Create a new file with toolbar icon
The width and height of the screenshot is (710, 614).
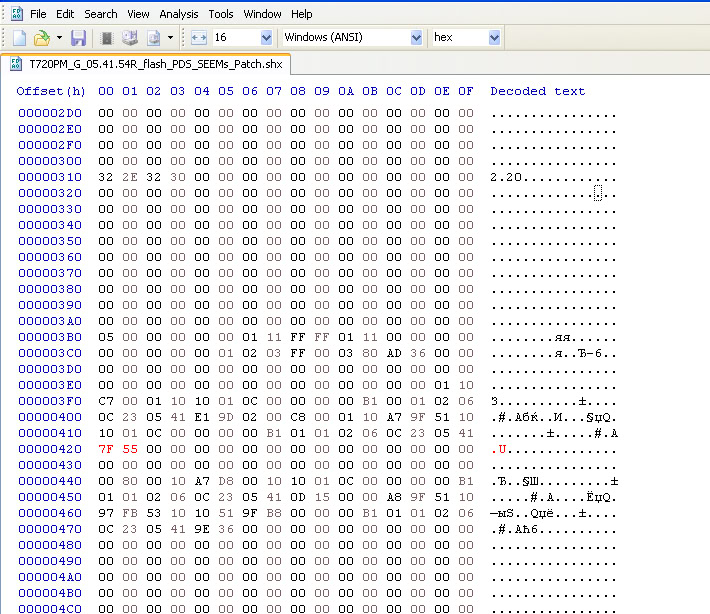point(19,38)
